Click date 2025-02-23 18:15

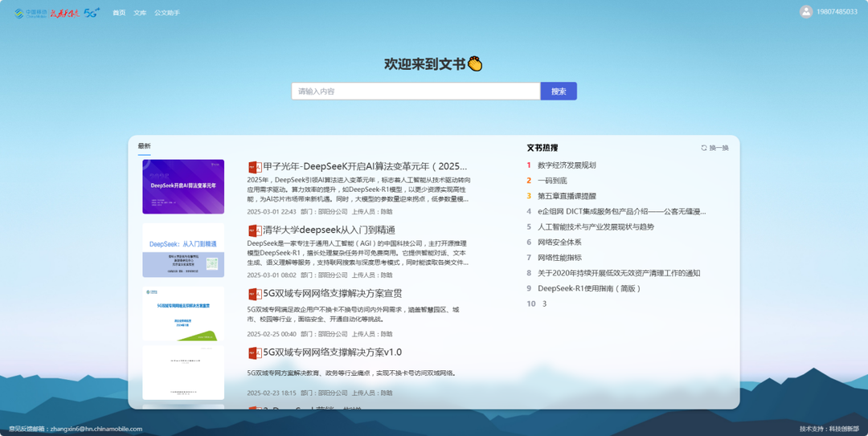pyautogui.click(x=272, y=393)
